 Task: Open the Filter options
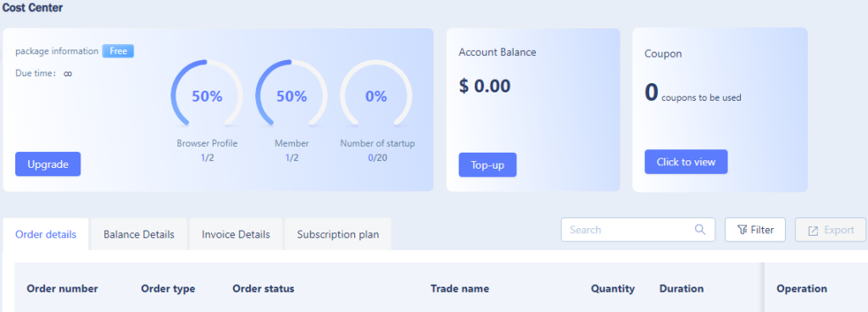(755, 230)
